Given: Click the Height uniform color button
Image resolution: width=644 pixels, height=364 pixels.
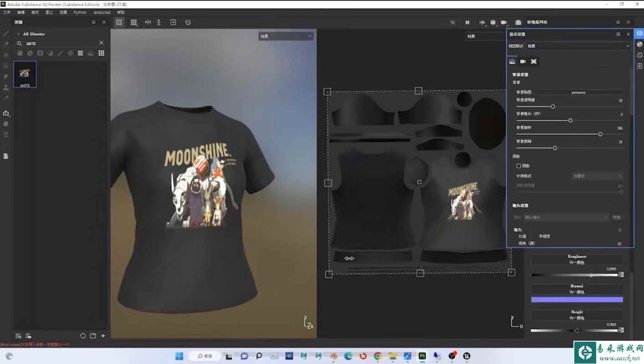Looking at the screenshot, I should (577, 315).
